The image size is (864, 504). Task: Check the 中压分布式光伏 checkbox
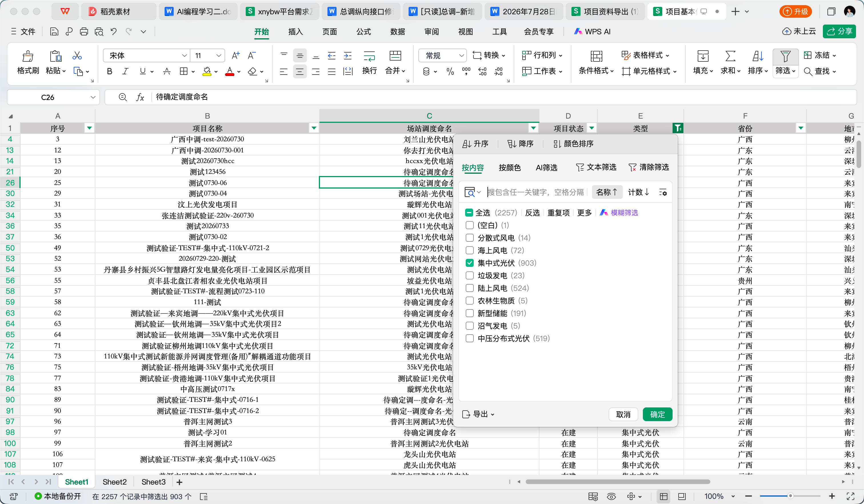(470, 338)
